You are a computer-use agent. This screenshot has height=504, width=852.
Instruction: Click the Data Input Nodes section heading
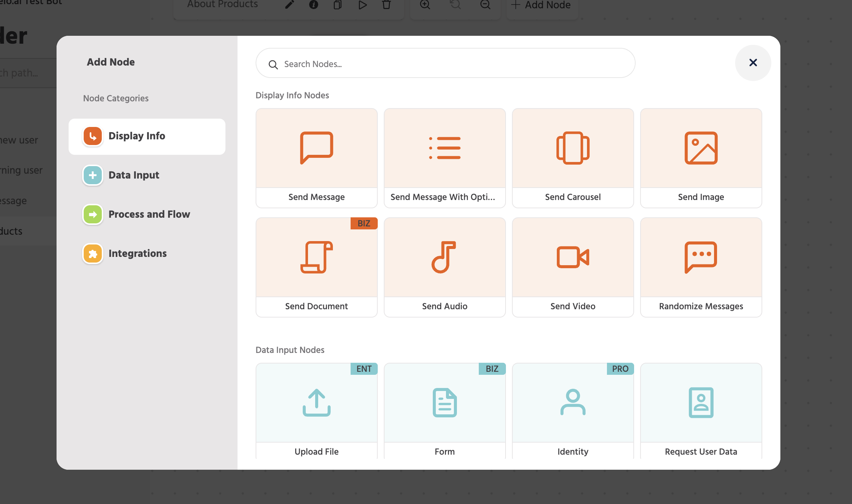point(290,350)
